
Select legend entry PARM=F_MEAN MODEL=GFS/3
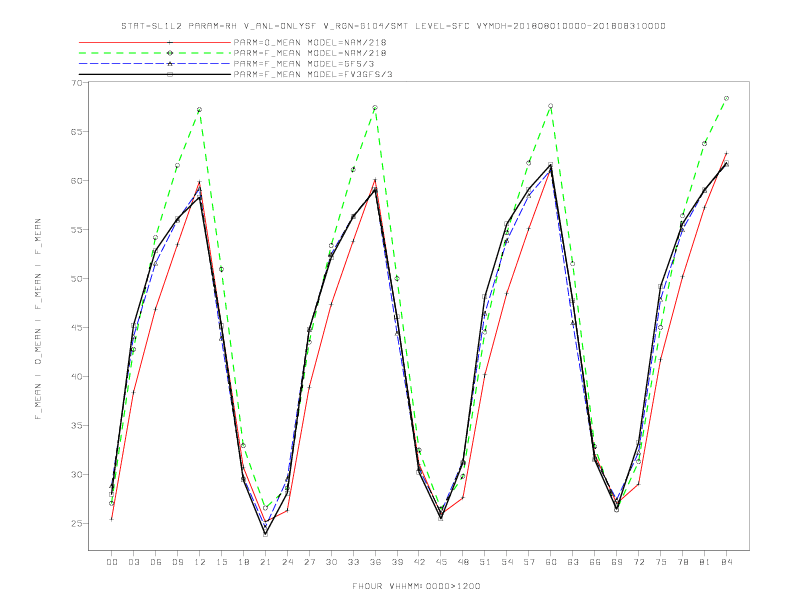pyautogui.click(x=304, y=64)
